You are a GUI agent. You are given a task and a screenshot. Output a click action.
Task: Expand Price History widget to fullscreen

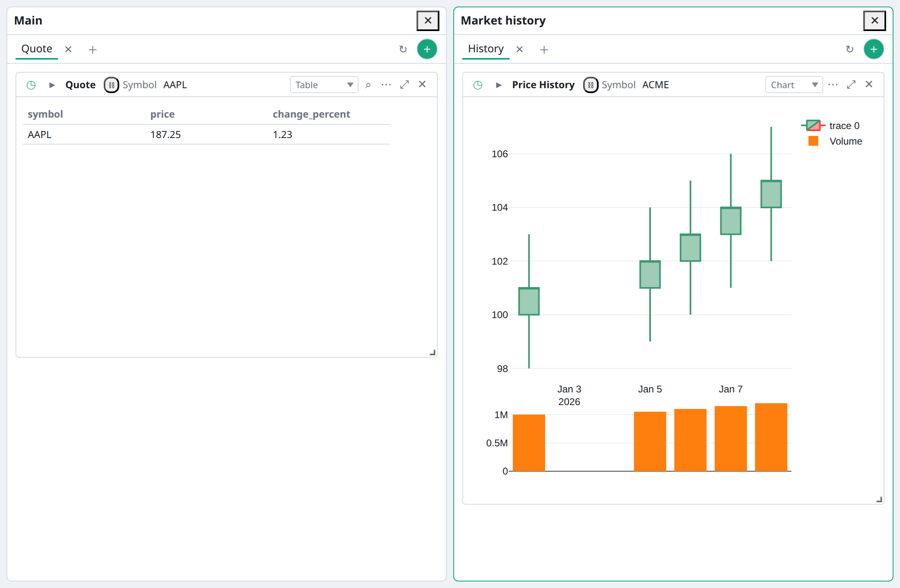[x=851, y=85]
